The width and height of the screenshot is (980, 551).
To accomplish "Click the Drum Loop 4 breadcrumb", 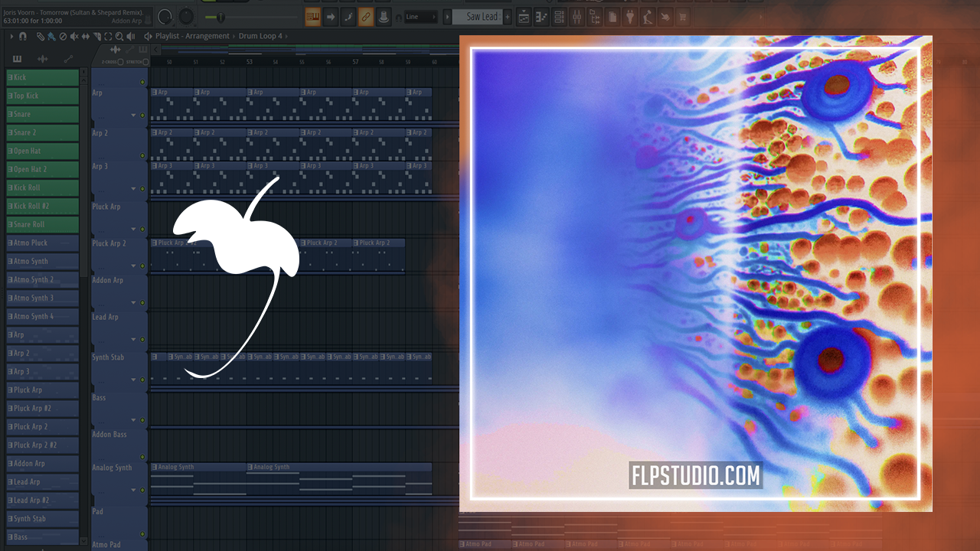I will point(260,36).
